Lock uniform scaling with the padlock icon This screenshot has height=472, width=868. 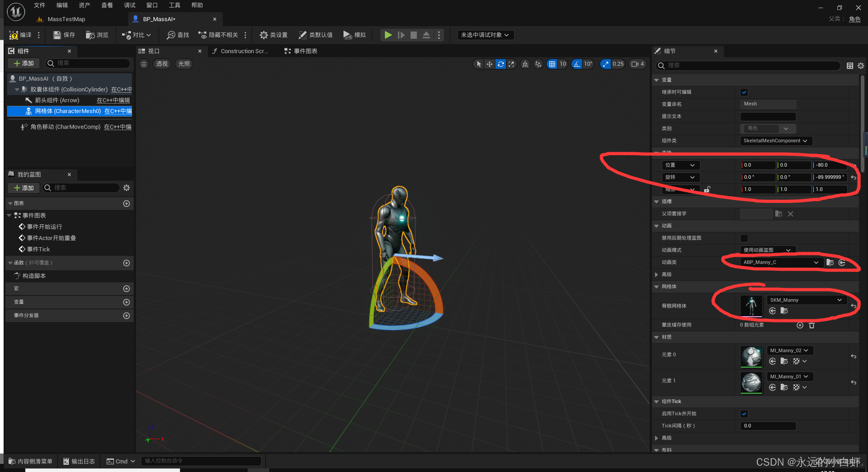(x=706, y=189)
